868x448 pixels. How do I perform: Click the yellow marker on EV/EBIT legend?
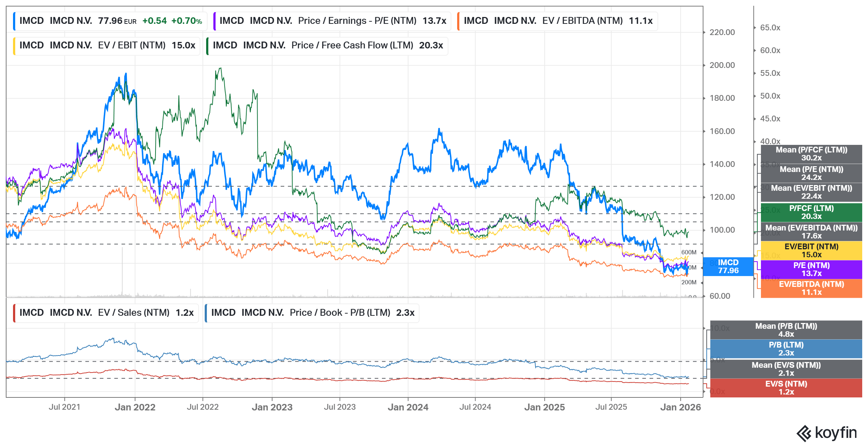[14, 46]
